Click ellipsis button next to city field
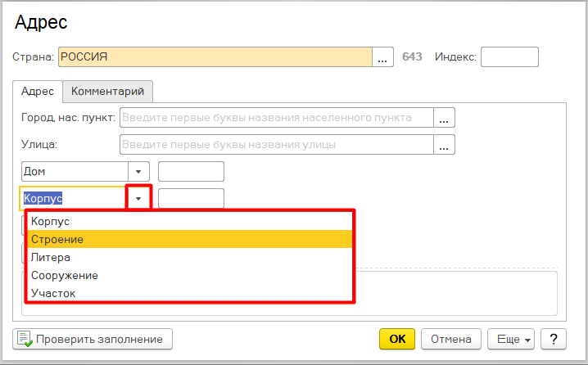The width and height of the screenshot is (588, 365). tap(444, 118)
